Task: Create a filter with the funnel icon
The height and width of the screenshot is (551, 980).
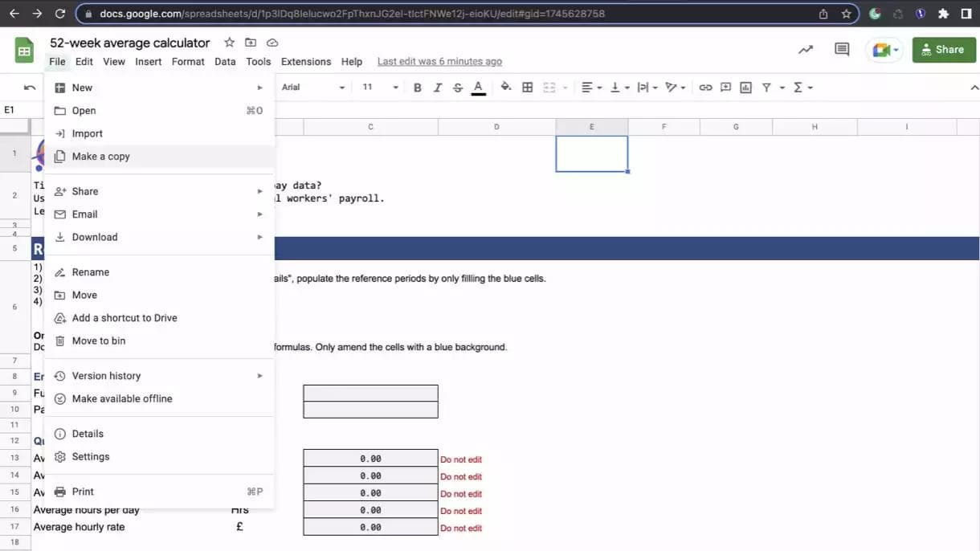Action: click(x=766, y=87)
